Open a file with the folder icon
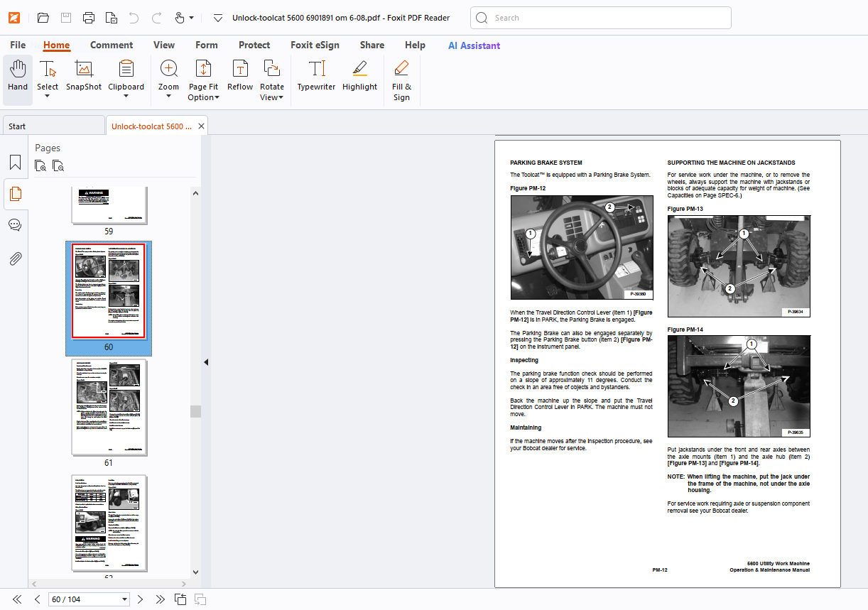868x610 pixels. [x=43, y=18]
